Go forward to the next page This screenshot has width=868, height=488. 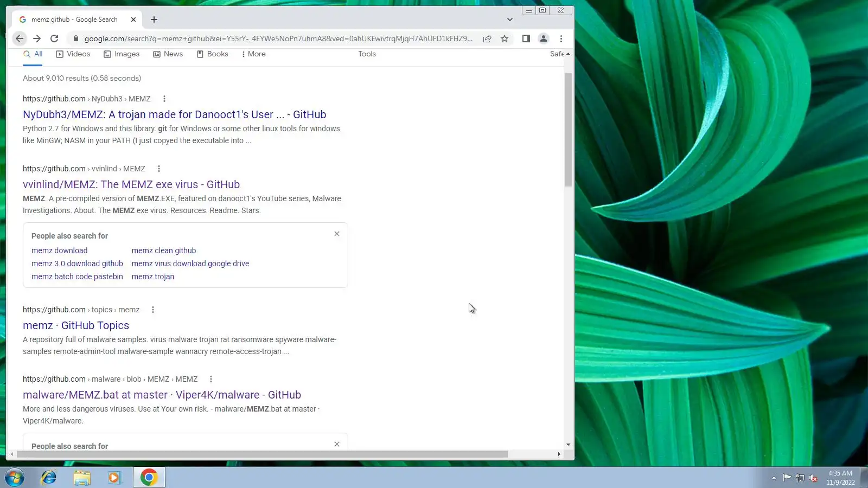[37, 38]
